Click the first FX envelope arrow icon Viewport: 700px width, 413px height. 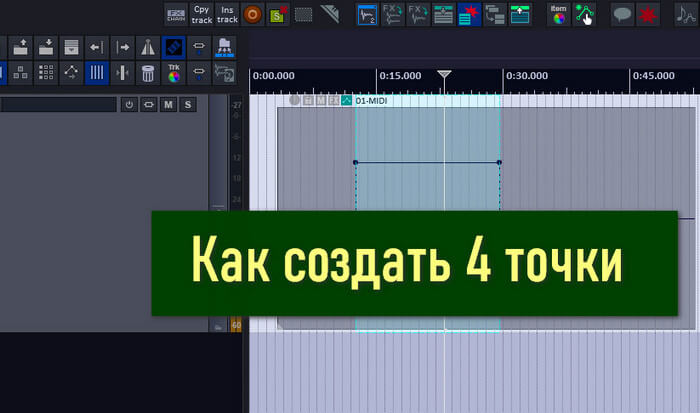pos(393,15)
